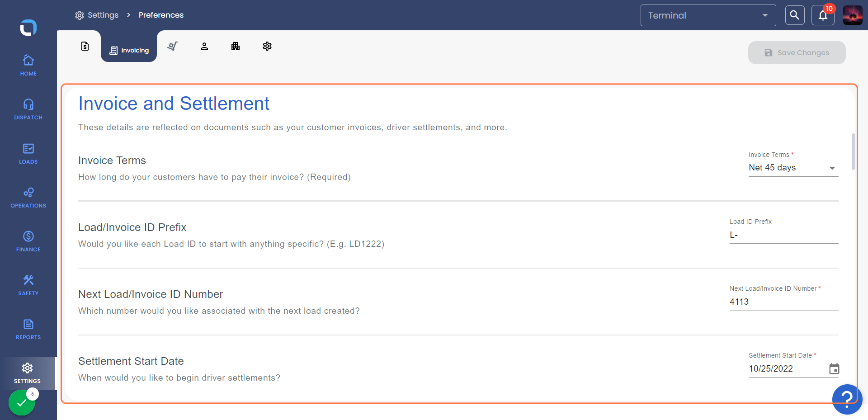868x420 pixels.
Task: Open the Home section in sidebar
Action: [28, 66]
